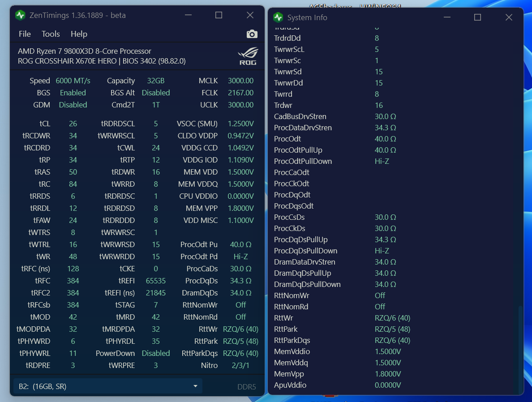Open the File menu in ZenTimings
The height and width of the screenshot is (402, 532).
[25, 34]
